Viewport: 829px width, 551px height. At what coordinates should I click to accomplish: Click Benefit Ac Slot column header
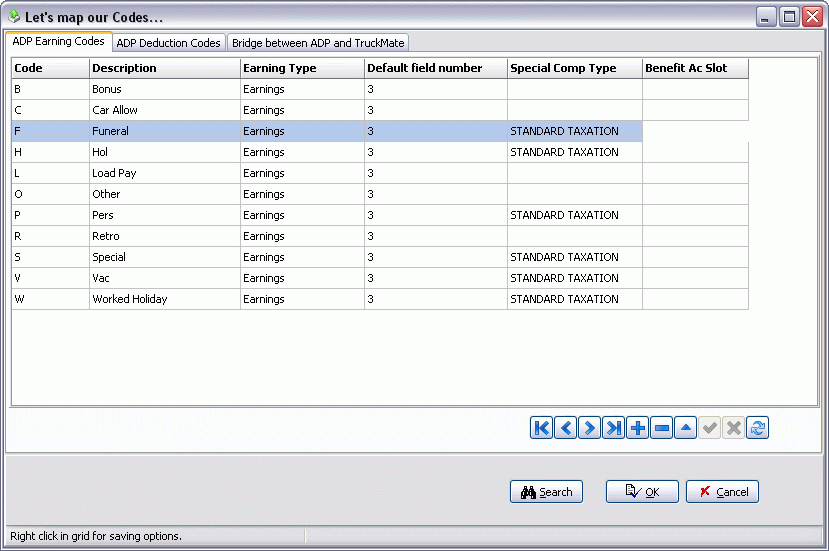coord(696,68)
